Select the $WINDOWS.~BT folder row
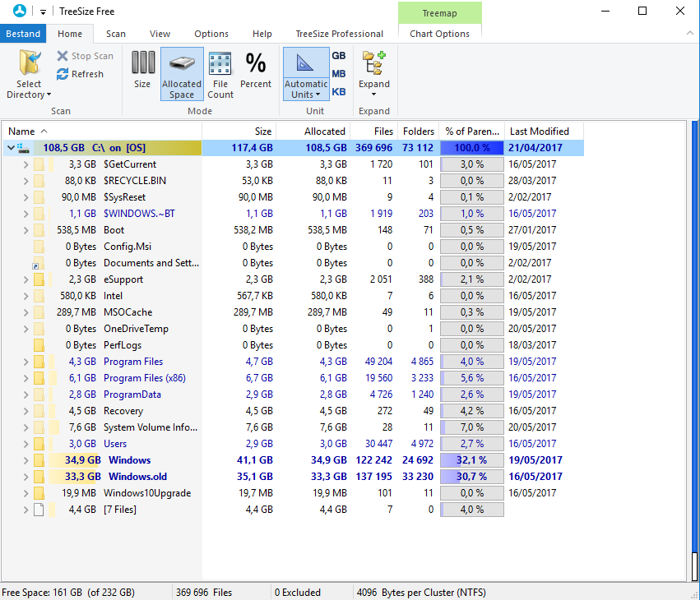The image size is (700, 600). pos(294,214)
